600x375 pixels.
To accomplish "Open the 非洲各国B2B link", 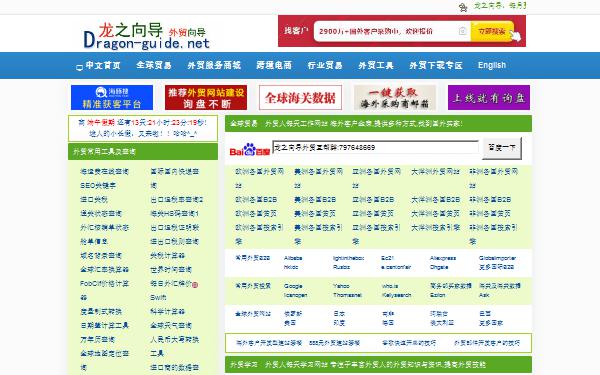I will [490, 199].
